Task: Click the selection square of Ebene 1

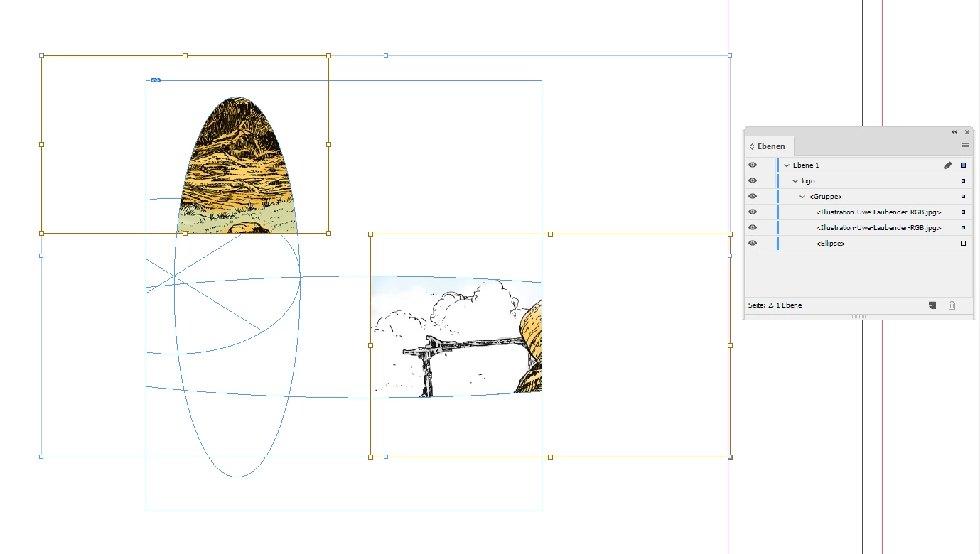Action: (963, 165)
